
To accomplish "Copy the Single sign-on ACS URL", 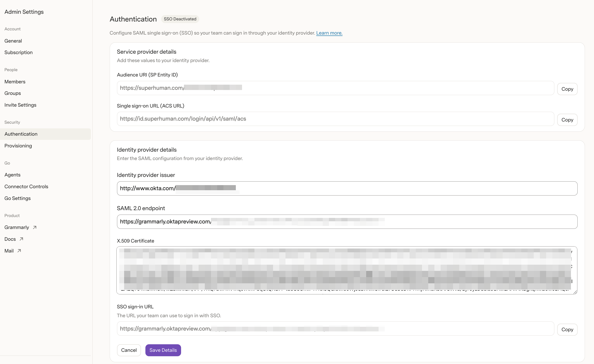I will pyautogui.click(x=567, y=120).
